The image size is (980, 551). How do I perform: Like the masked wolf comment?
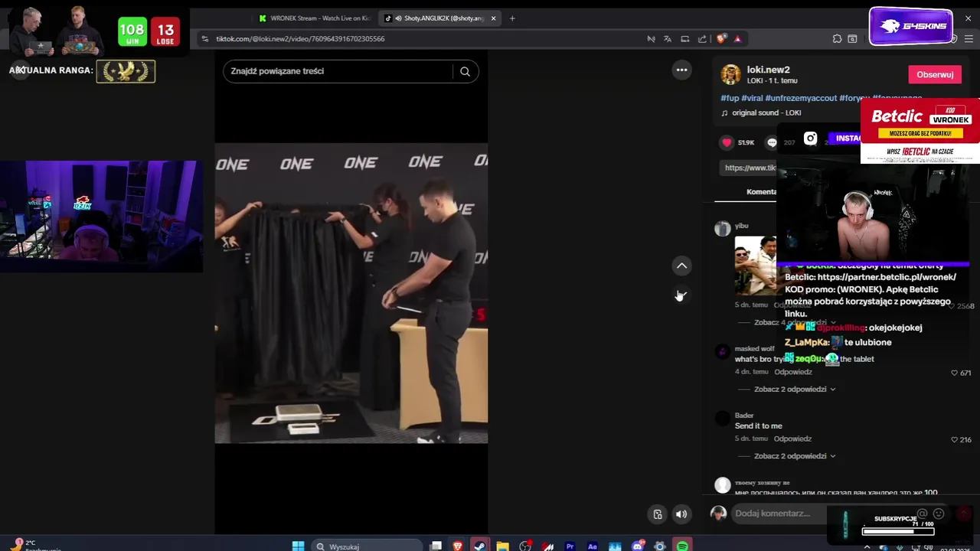(954, 373)
